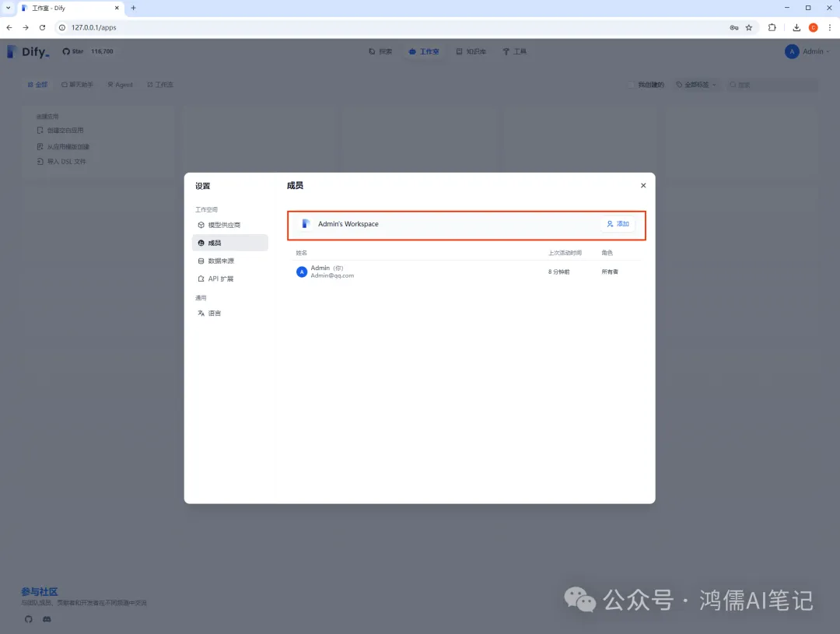Viewport: 840px width, 634px height.
Task: Open browser profile avatar
Action: (x=814, y=27)
